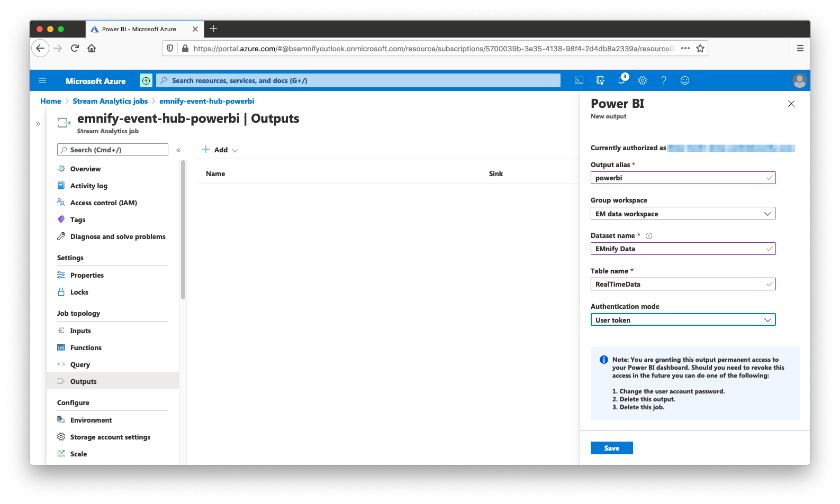
Task: Click the browser address bar URL
Action: coord(434,48)
